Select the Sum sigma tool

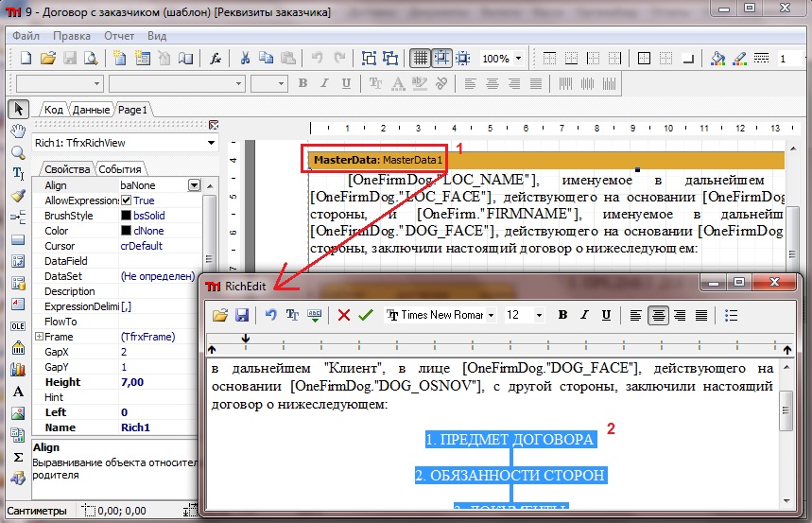click(x=18, y=457)
